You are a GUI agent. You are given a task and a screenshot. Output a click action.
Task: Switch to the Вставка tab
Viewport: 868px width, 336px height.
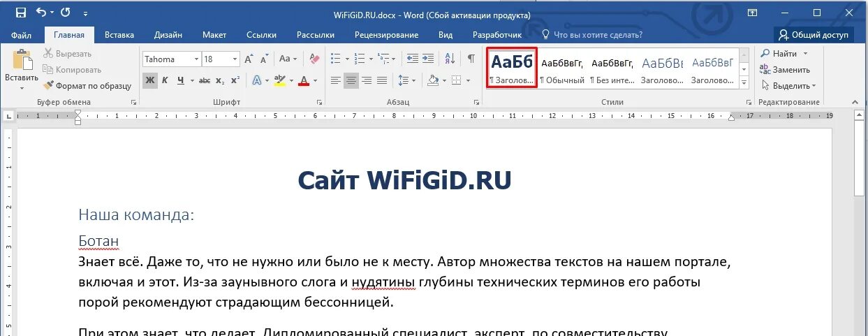(119, 35)
